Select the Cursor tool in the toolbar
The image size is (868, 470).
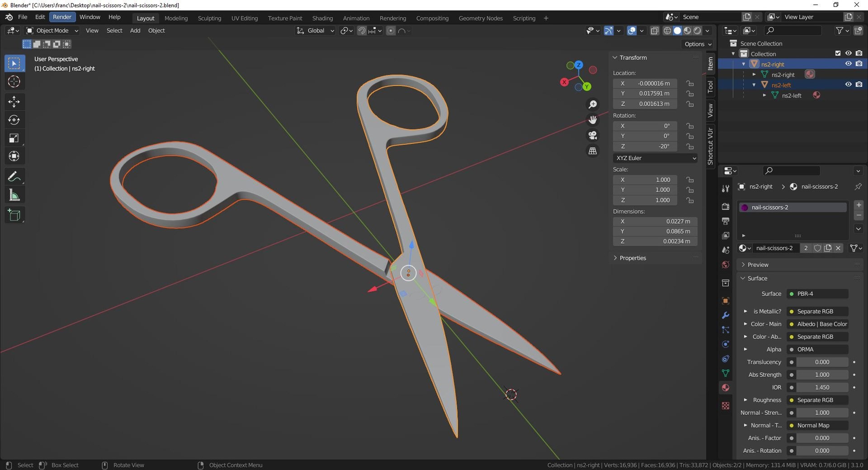pyautogui.click(x=14, y=82)
